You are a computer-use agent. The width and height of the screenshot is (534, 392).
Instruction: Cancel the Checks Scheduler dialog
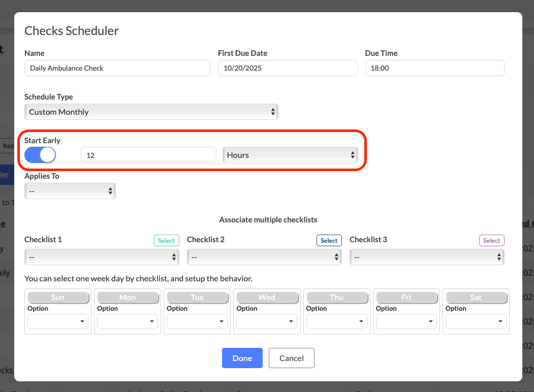pos(292,358)
